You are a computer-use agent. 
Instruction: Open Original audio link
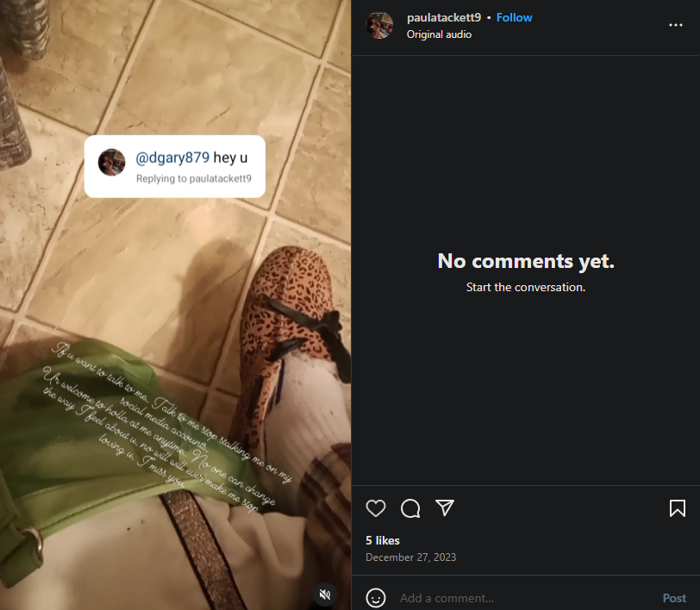pyautogui.click(x=439, y=34)
